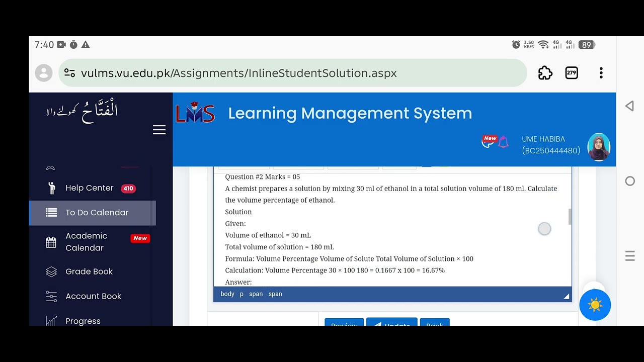The width and height of the screenshot is (644, 362).
Task: Tap Android recents navigation button
Action: [630, 256]
